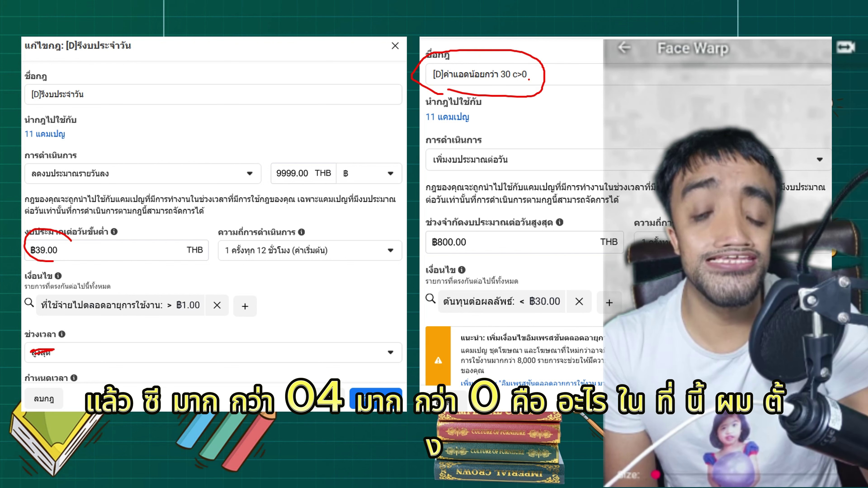
Task: Click plus to add condition in right rule
Action: tap(609, 303)
